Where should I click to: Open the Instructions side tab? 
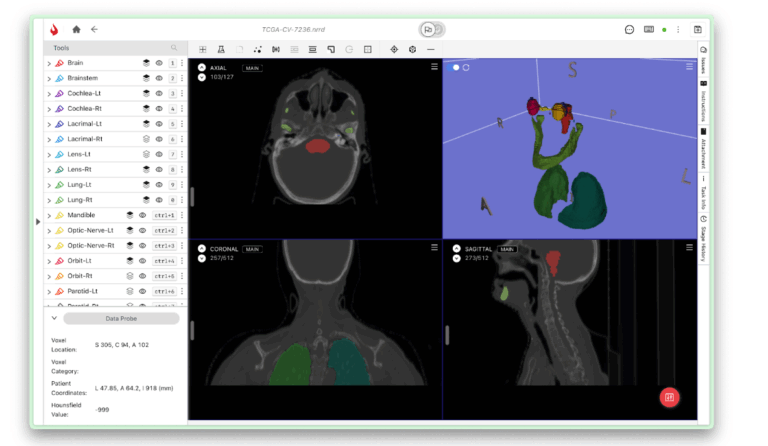tap(703, 102)
